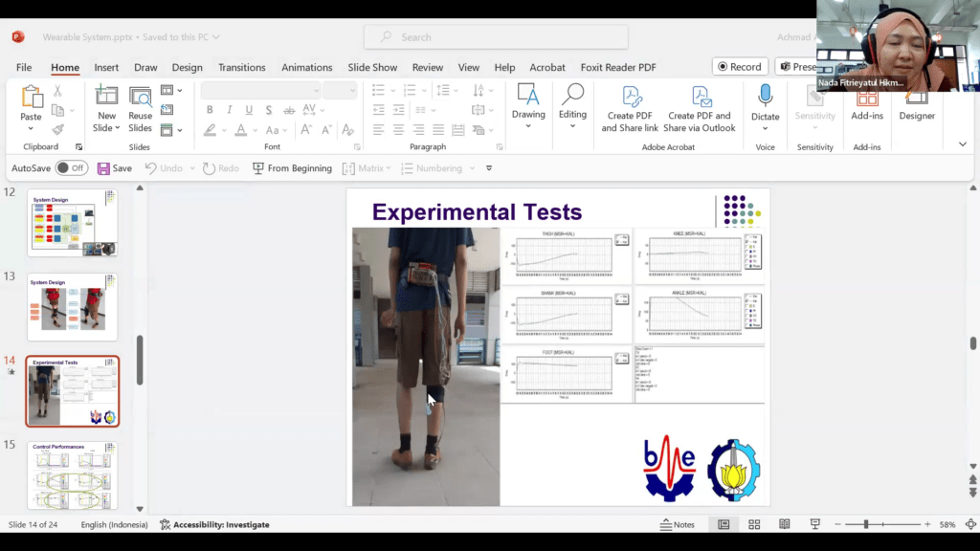Toggle the Notes pane
The height and width of the screenshot is (551, 980).
coord(678,524)
